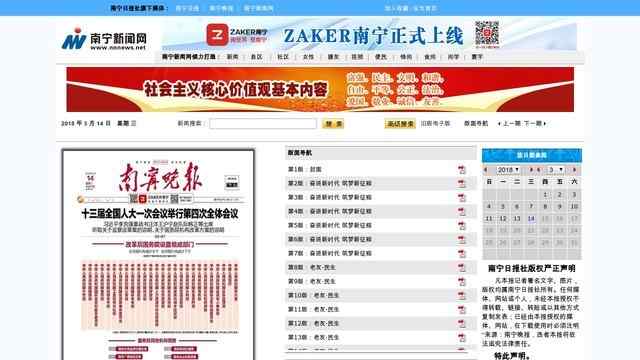
Task: Open PDF icon in the 第8版 row
Action: click(462, 268)
